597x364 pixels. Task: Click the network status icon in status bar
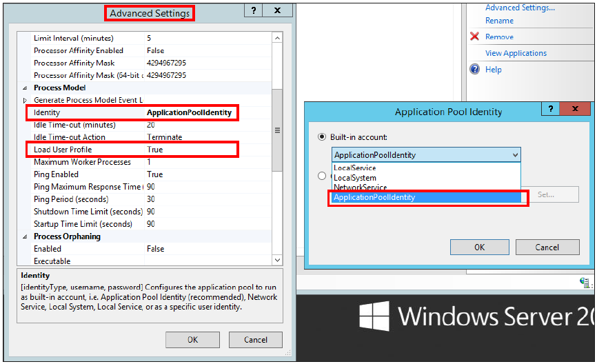585,282
